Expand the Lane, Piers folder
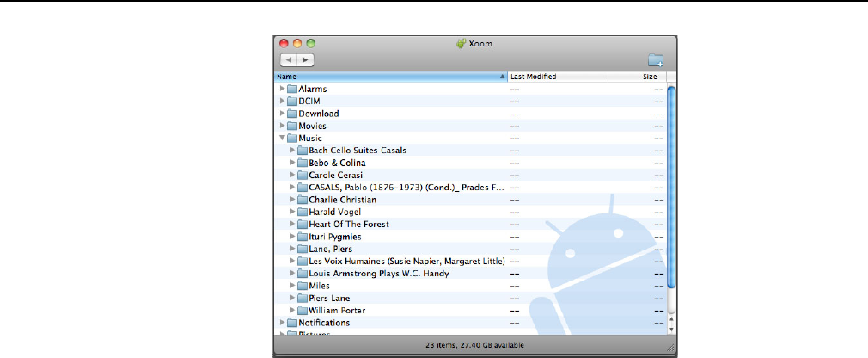Image resolution: width=868 pixels, height=358 pixels. 293,249
